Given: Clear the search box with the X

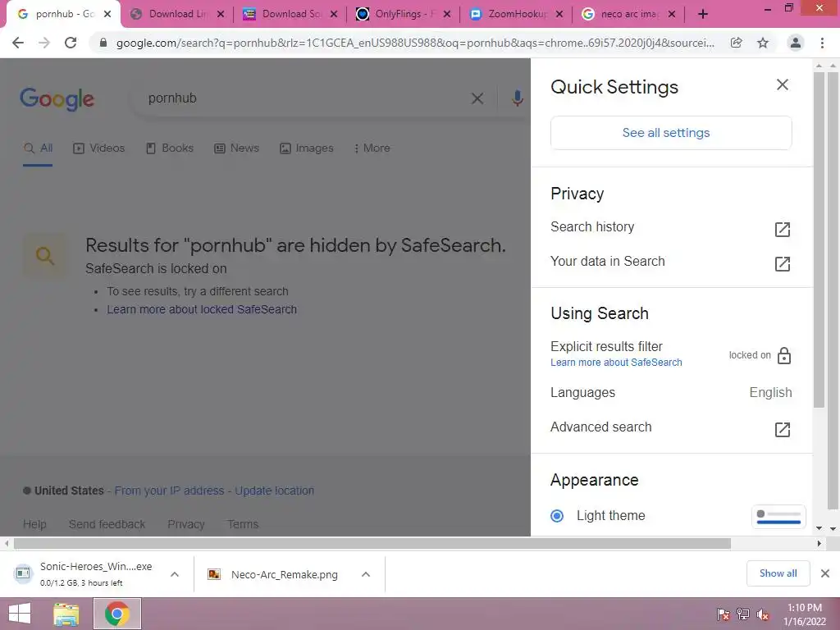Looking at the screenshot, I should [x=477, y=98].
